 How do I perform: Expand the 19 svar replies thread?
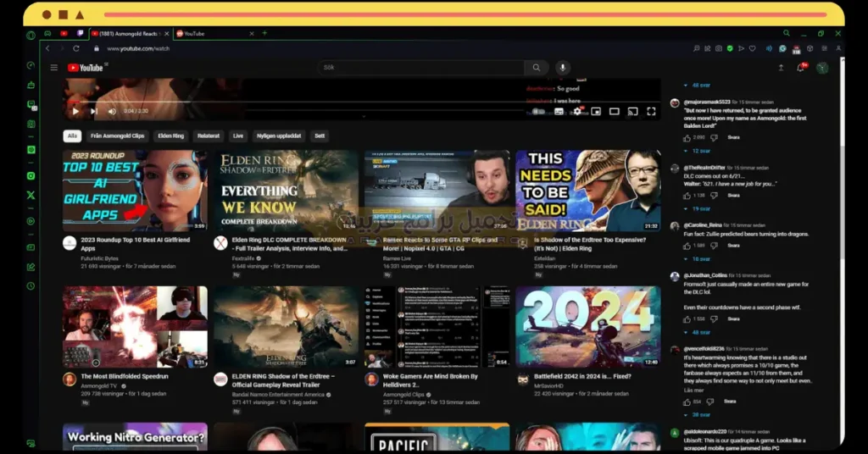click(x=700, y=208)
